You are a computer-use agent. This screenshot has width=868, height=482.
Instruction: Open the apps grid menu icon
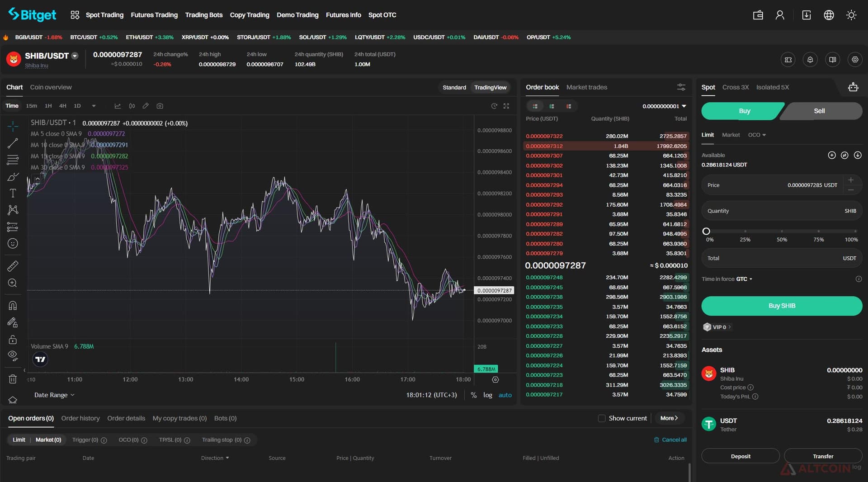click(x=75, y=15)
